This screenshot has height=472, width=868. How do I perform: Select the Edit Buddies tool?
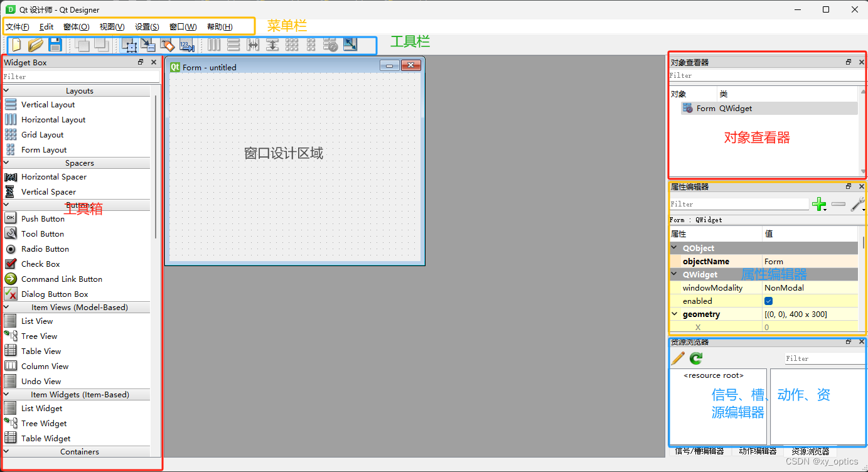[168, 45]
